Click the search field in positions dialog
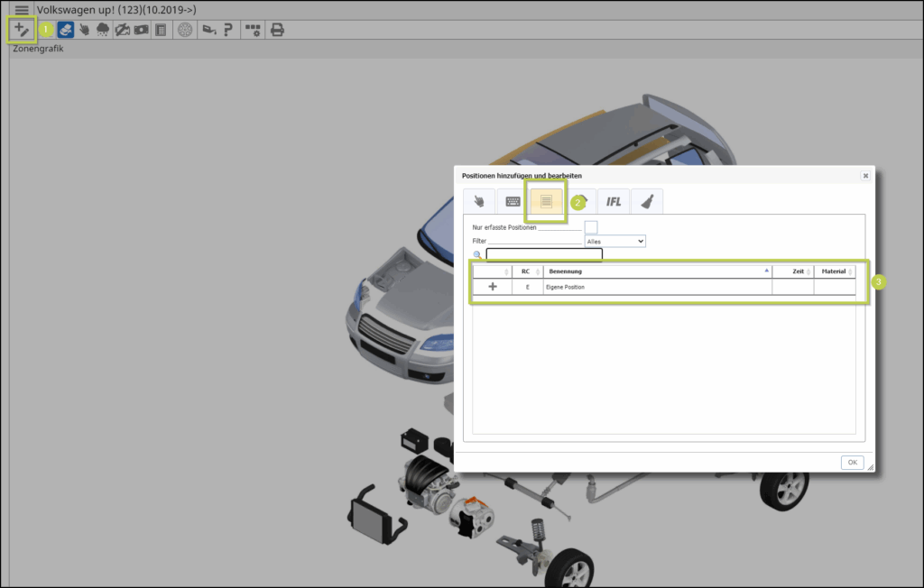The image size is (924, 588). pyautogui.click(x=543, y=255)
